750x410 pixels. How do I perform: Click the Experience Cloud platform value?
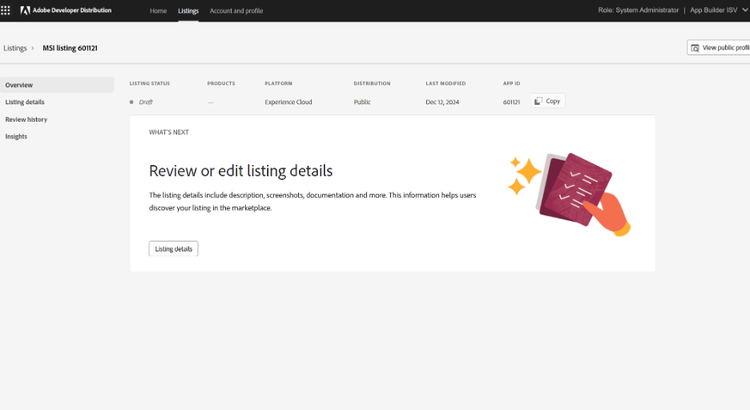click(x=288, y=102)
